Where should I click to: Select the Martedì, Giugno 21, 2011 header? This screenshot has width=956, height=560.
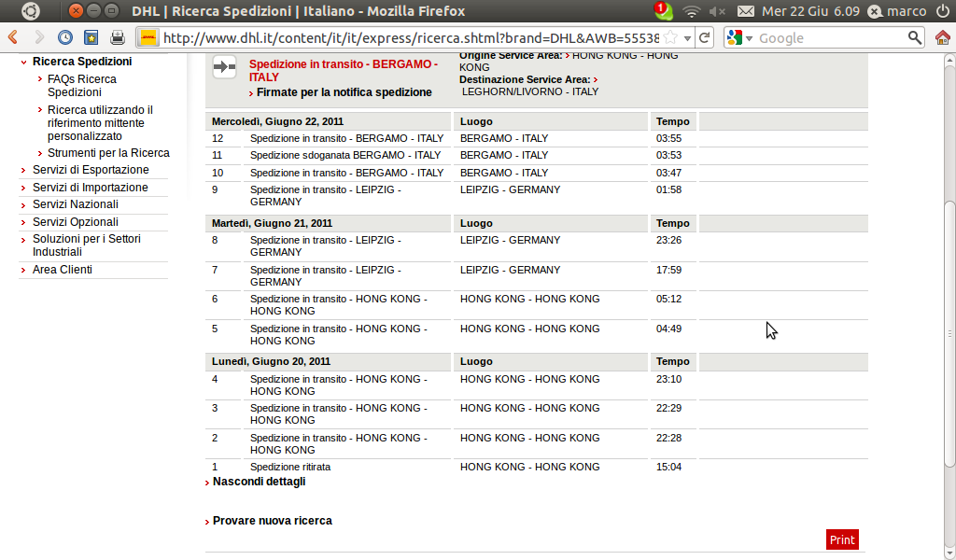click(272, 223)
